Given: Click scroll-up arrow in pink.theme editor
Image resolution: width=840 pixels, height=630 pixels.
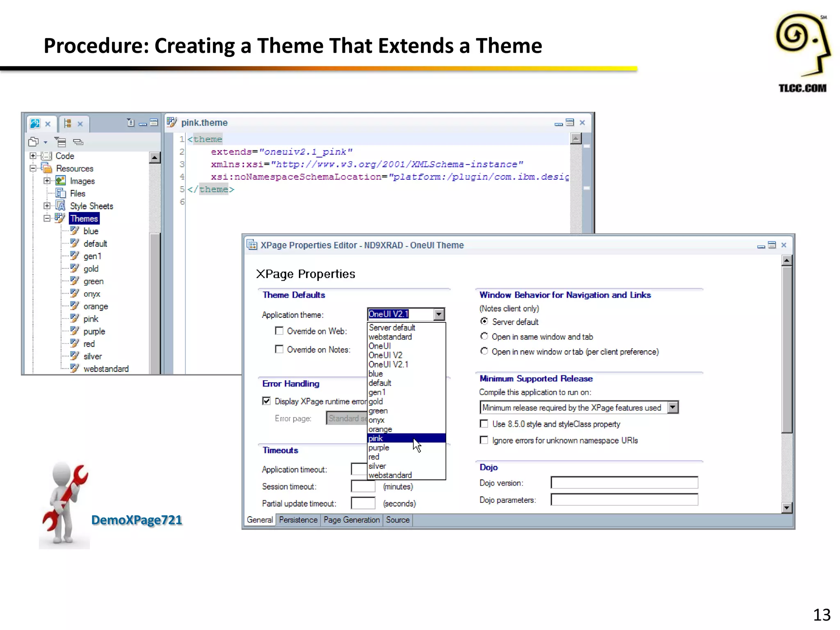Looking at the screenshot, I should tap(576, 139).
